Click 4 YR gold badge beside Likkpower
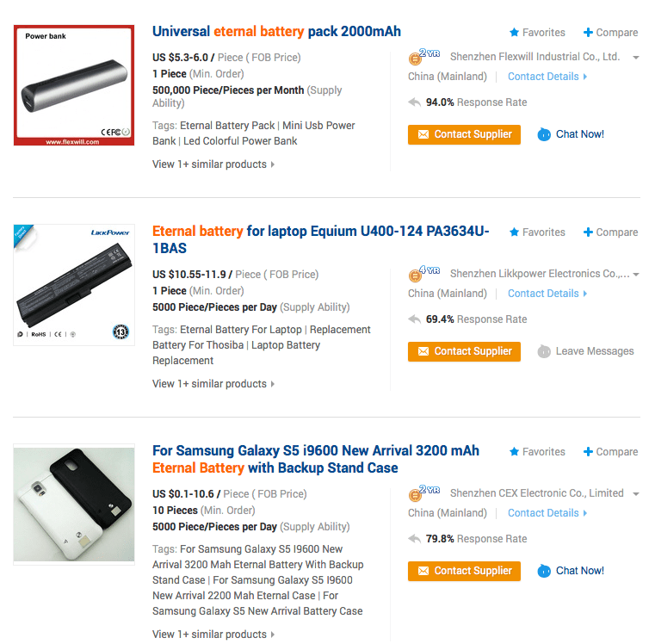Screen dimensions: 655x644 point(424,273)
